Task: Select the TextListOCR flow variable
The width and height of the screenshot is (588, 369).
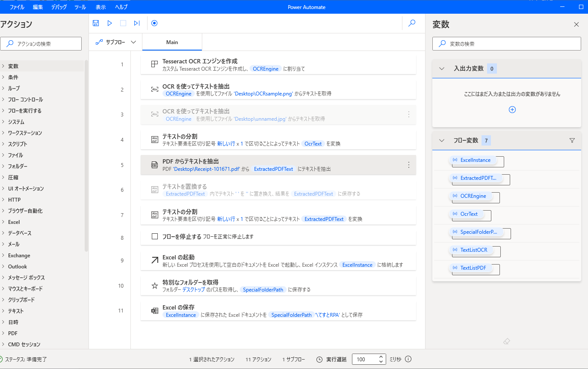Action: 470,250
